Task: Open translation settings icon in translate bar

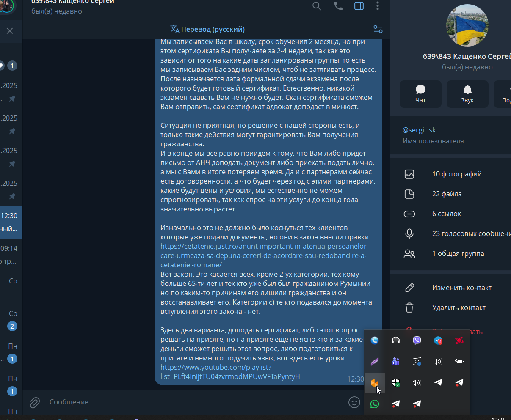Action: 378,29
